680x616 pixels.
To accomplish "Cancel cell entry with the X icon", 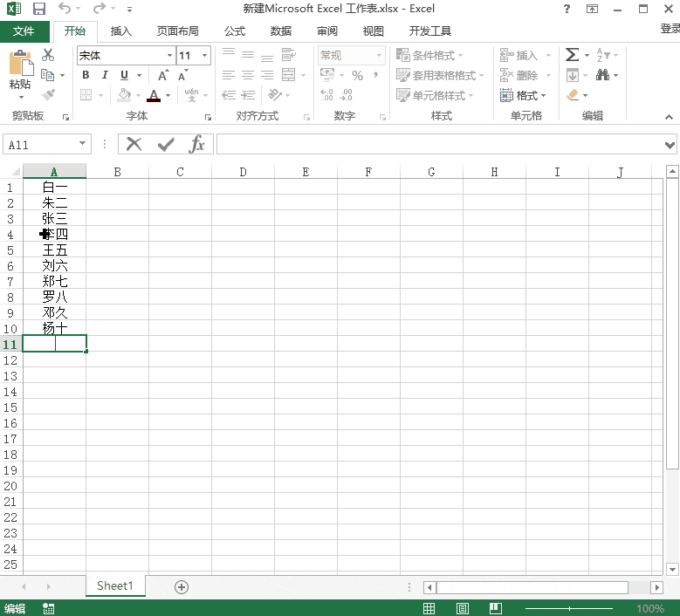I will [134, 144].
